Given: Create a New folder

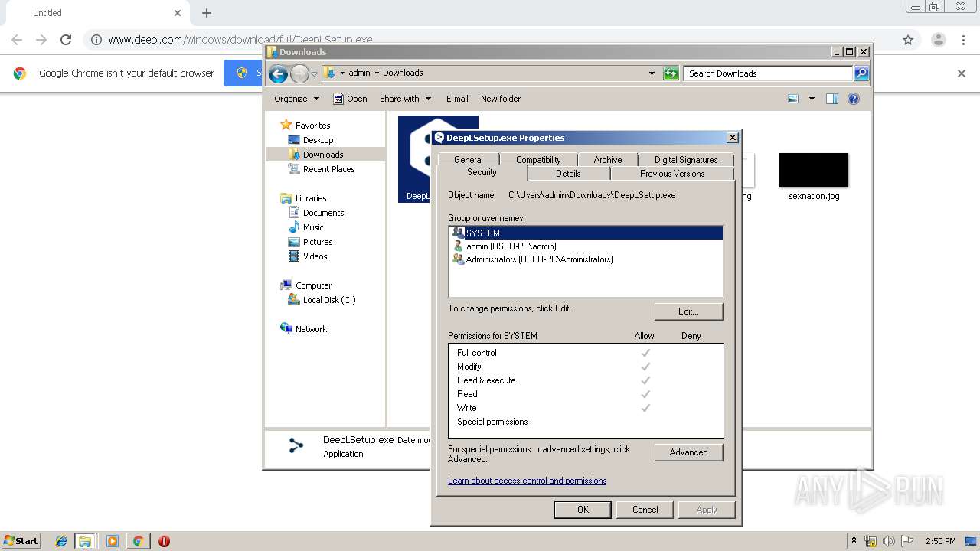Looking at the screenshot, I should (501, 99).
